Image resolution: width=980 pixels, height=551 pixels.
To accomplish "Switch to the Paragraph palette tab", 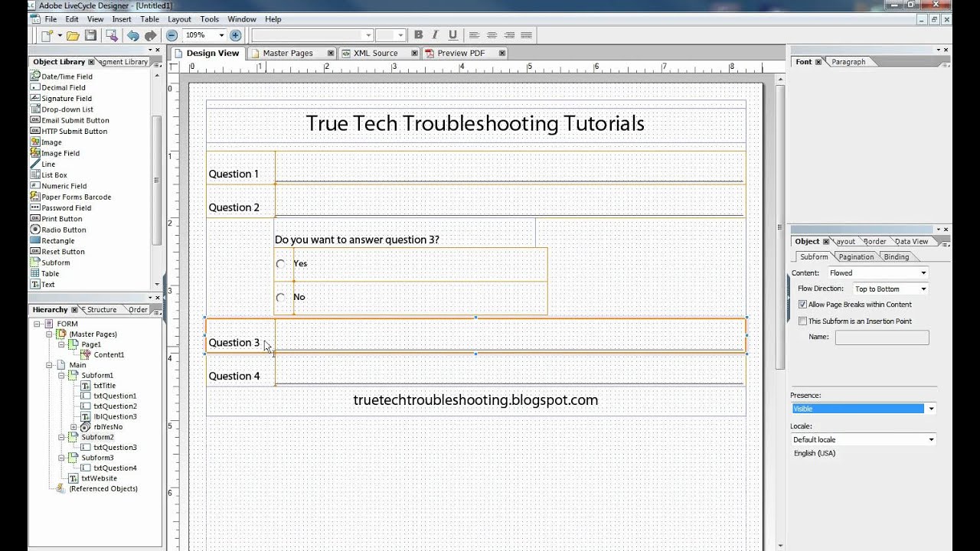I will (848, 62).
